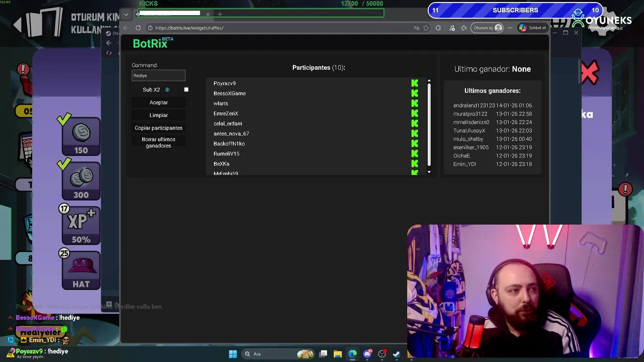Open OBS Studio from the taskbar
Viewport: 644px width, 362px height.
click(382, 354)
